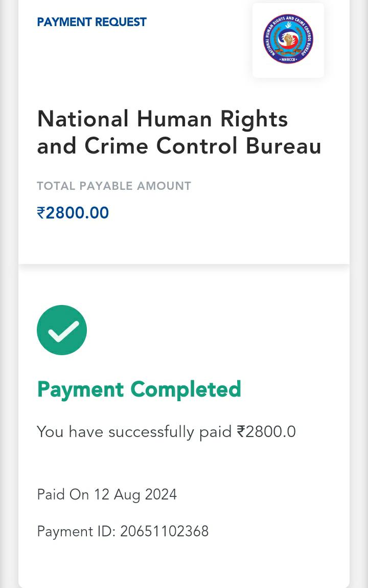The image size is (368, 588).
Task: Click the Paid On date line
Action: coord(107,494)
